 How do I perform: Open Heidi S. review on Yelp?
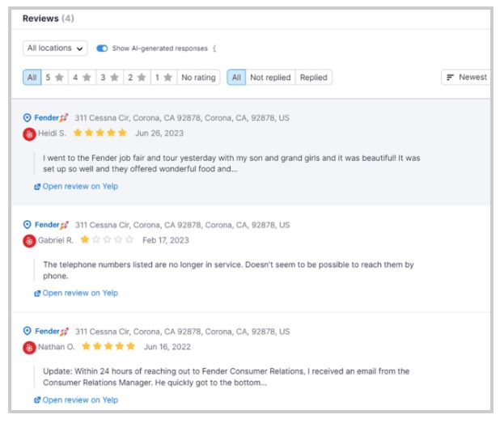[75, 186]
